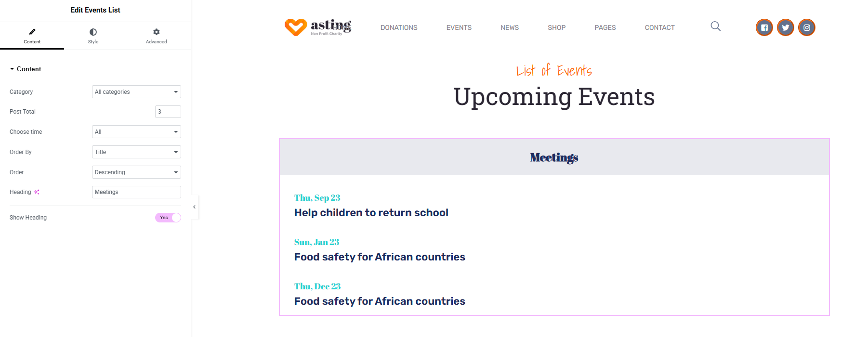Click into the Heading text field
Viewport: 868px width, 337px height.
pos(136,192)
